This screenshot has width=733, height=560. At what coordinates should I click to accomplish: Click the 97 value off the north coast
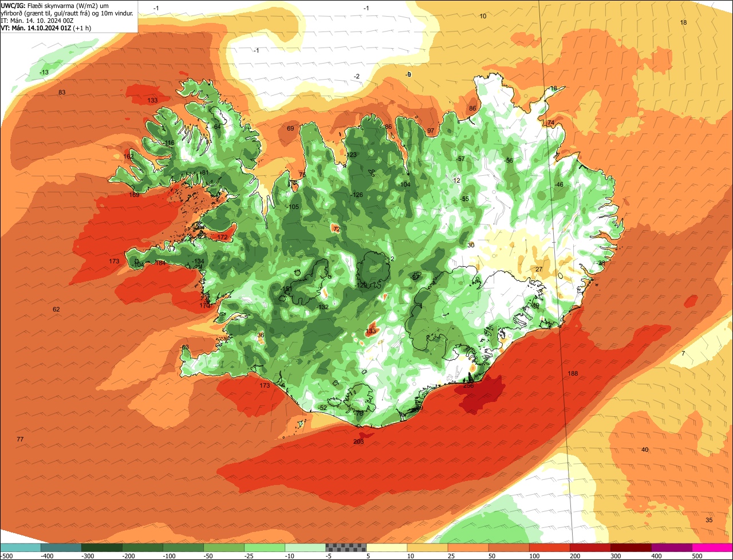tap(431, 131)
